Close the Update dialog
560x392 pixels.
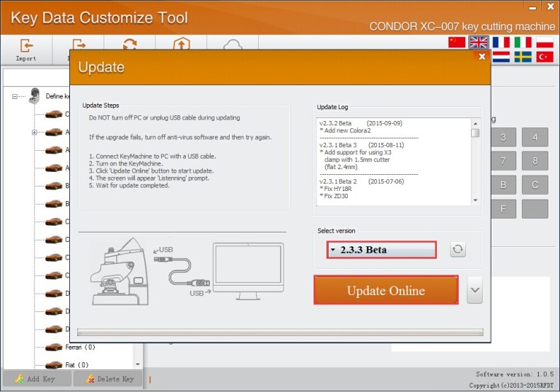click(x=482, y=56)
